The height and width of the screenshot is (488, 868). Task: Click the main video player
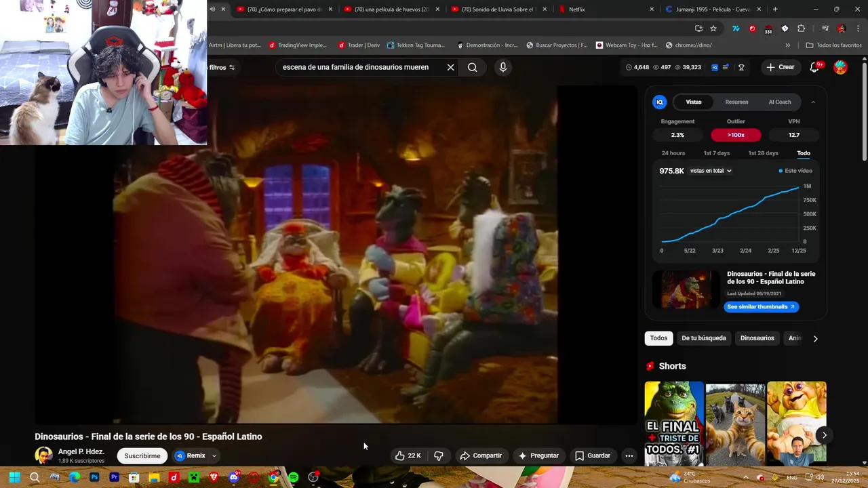pyautogui.click(x=336, y=254)
